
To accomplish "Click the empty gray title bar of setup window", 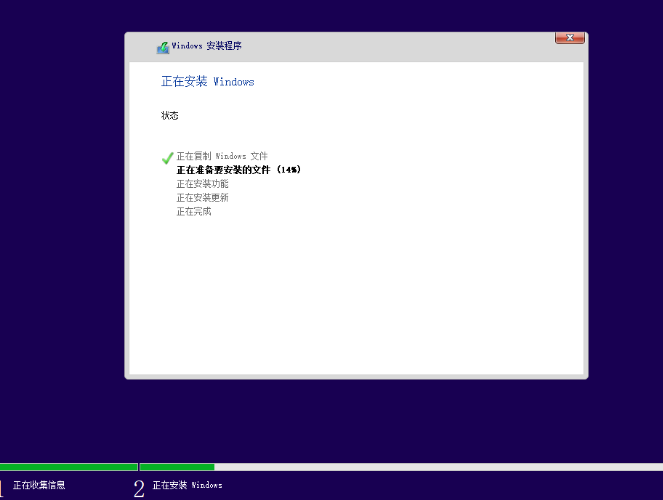I will (400, 46).
